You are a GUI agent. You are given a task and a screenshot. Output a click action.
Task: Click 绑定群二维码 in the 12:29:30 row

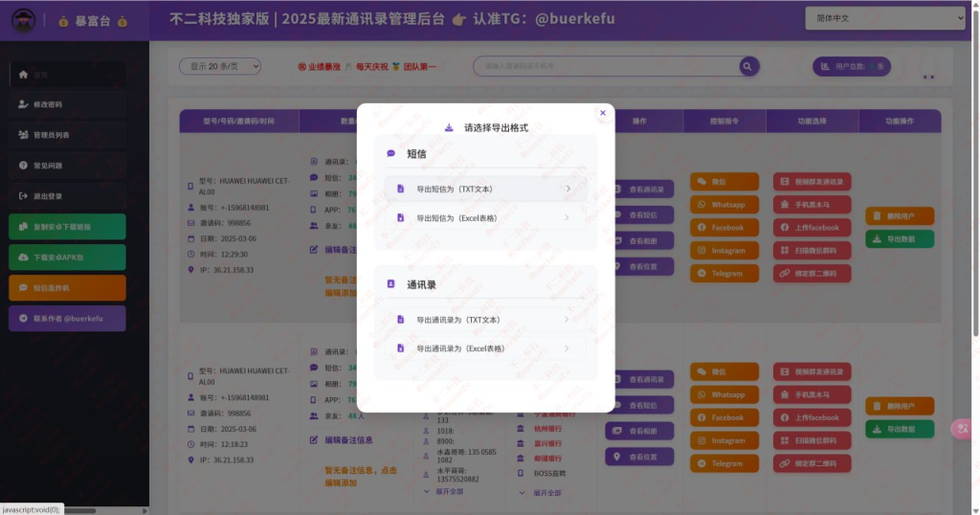812,273
